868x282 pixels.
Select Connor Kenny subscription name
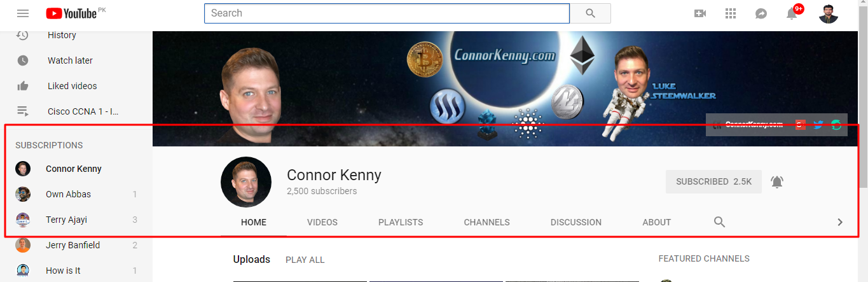point(74,169)
